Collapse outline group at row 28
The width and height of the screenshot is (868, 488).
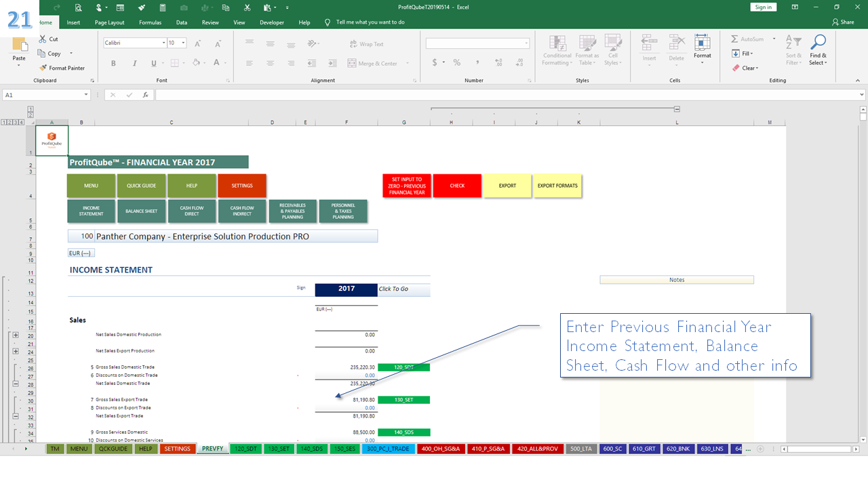click(16, 384)
